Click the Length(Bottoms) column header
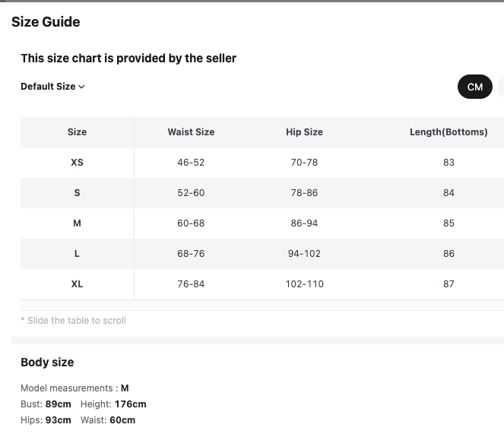This screenshot has height=437, width=504. (449, 132)
